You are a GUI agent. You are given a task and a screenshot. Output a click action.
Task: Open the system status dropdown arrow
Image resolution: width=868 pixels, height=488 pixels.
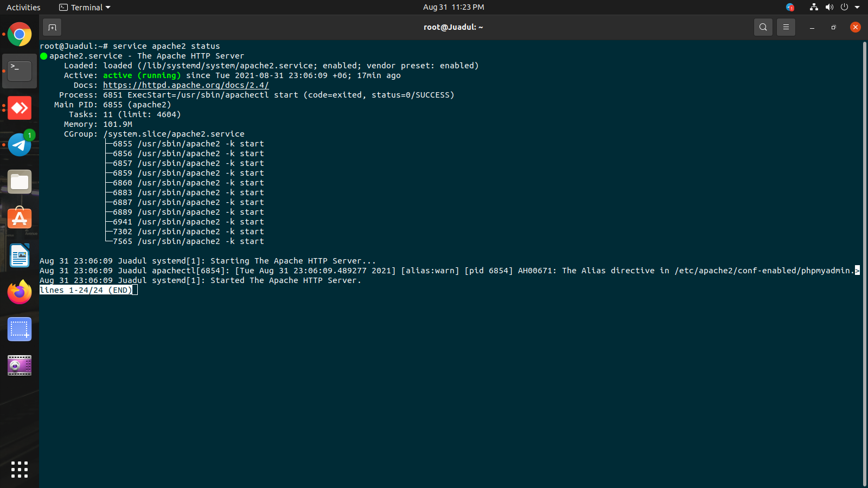pos(858,7)
